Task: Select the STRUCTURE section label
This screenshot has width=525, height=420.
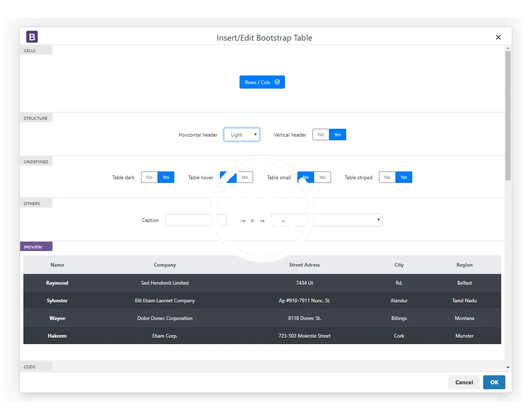Action: click(x=36, y=118)
